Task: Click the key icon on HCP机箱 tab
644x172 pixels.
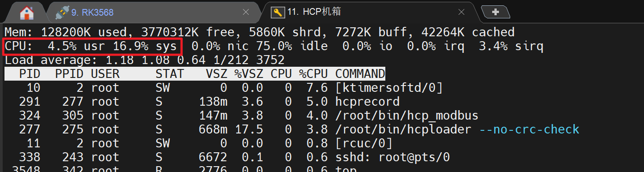Action: click(278, 13)
